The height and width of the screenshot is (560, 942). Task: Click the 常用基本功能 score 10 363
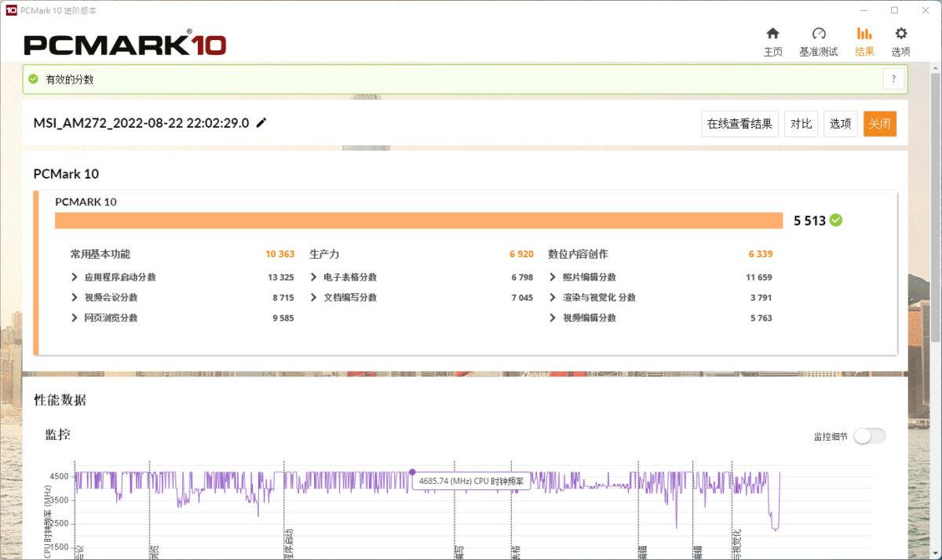280,254
